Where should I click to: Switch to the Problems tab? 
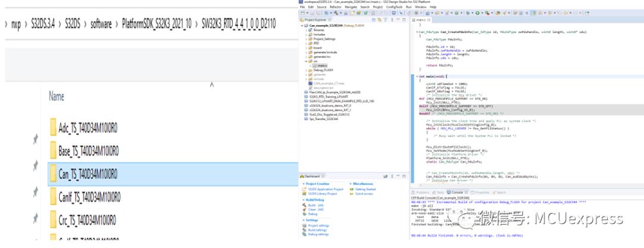coord(420,192)
